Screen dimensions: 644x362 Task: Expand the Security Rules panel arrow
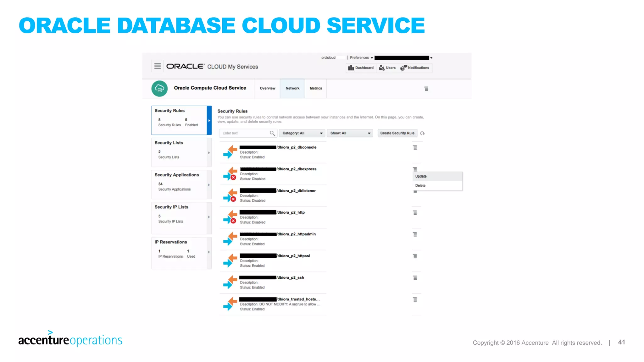point(209,120)
